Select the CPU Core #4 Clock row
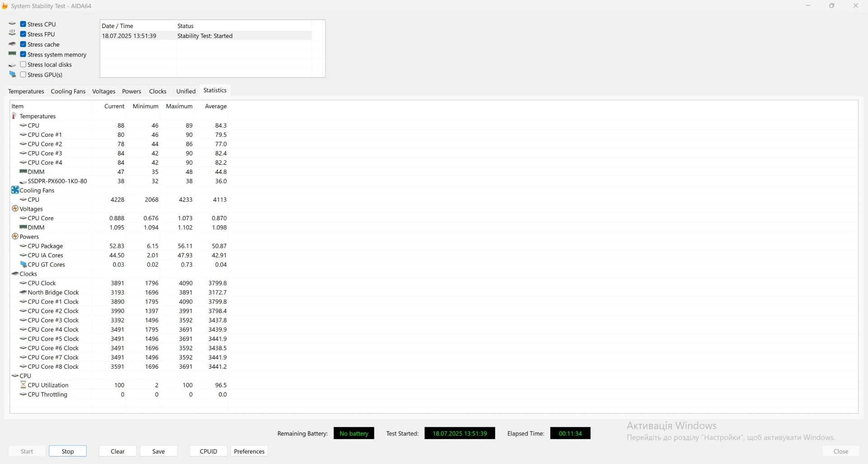The image size is (868, 464). point(119,329)
